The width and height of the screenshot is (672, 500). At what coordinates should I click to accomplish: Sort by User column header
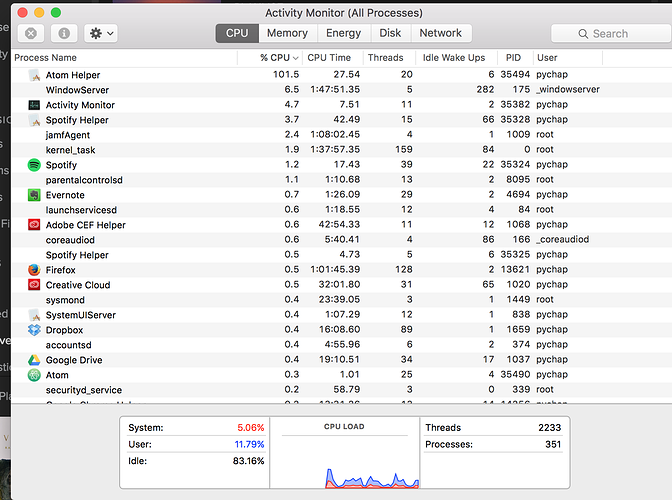click(x=547, y=58)
